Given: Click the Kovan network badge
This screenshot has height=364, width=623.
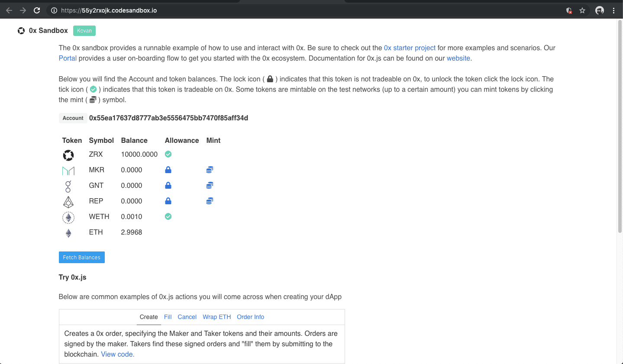Looking at the screenshot, I should (84, 31).
